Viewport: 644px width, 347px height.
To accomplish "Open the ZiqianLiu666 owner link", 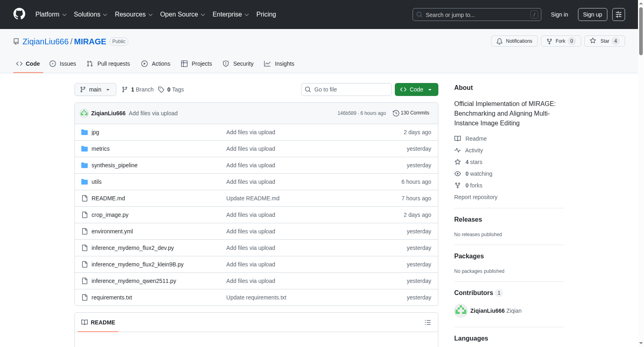I will [x=45, y=42].
